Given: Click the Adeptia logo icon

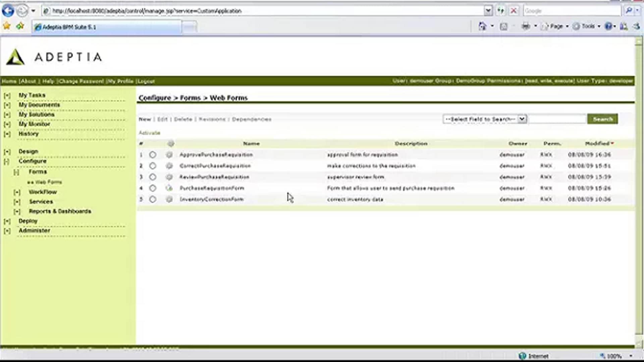Looking at the screenshot, I should click(15, 57).
